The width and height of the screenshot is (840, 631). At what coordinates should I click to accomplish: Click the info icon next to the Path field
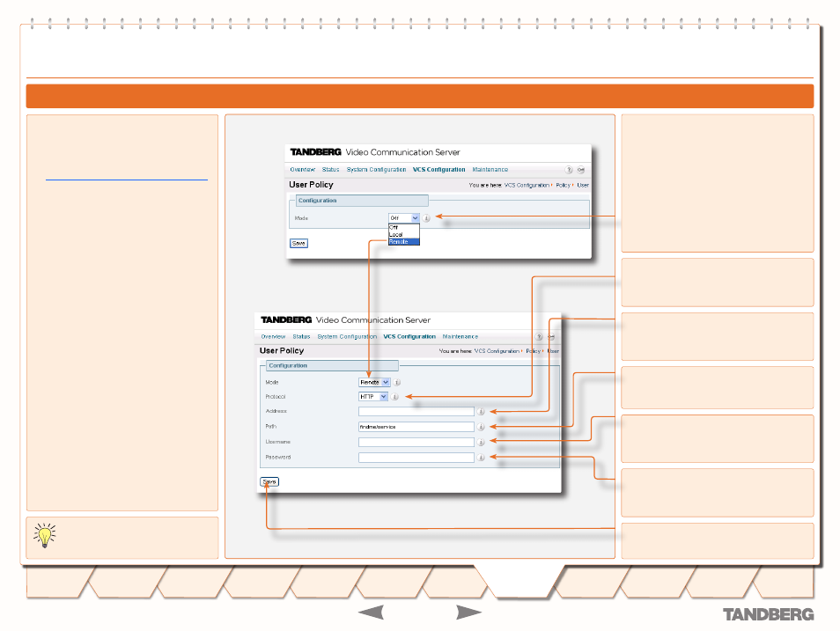point(481,427)
